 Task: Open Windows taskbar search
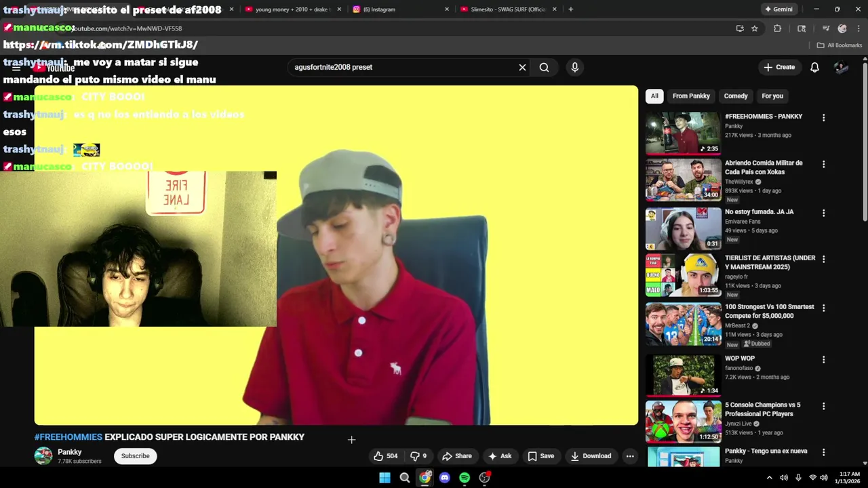[405, 478]
